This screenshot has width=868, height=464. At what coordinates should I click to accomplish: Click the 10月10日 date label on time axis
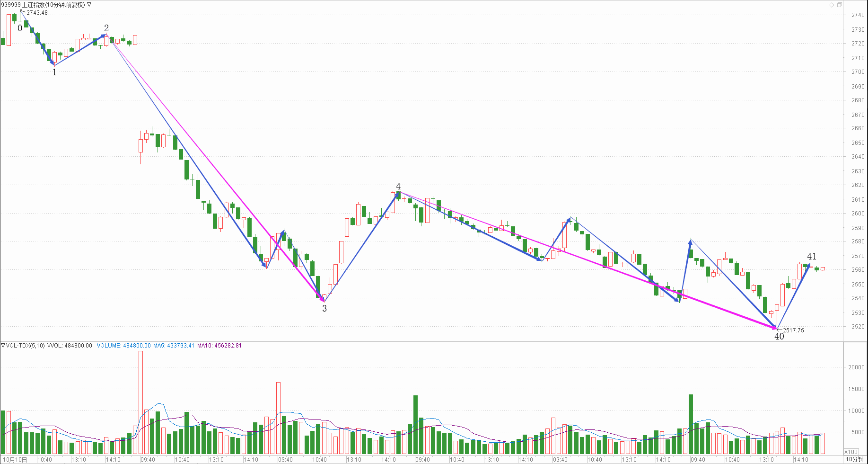click(15, 460)
